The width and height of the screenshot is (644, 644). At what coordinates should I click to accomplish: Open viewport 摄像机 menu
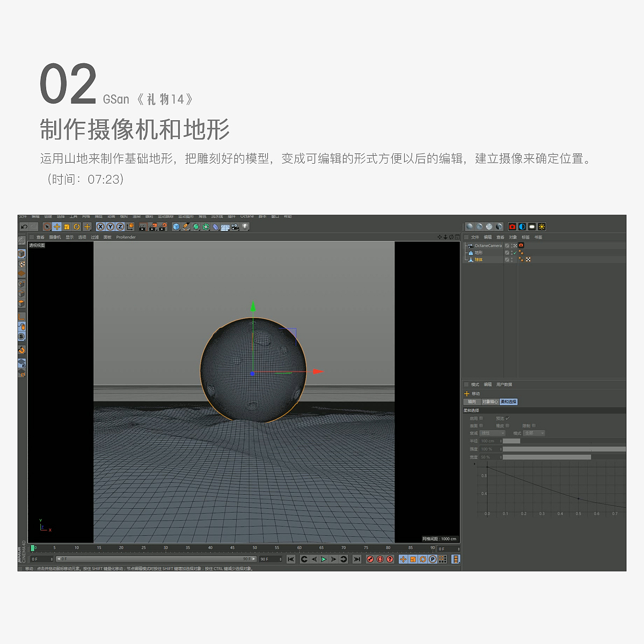55,237
